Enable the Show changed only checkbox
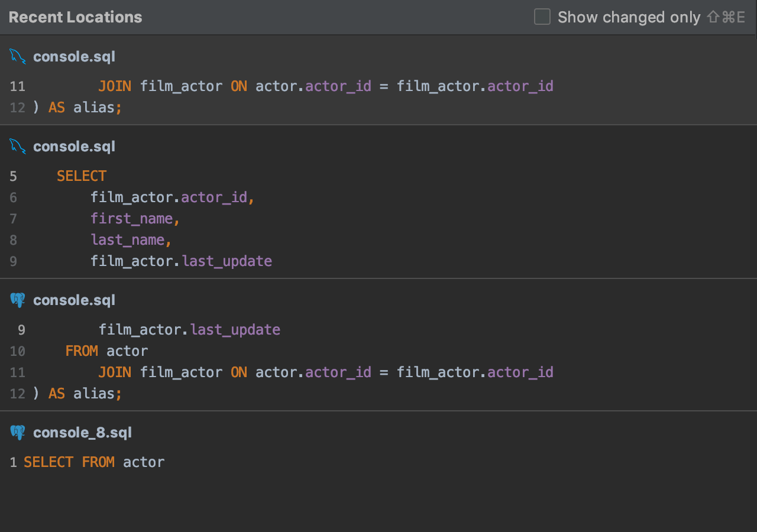Viewport: 757px width, 532px height. click(x=542, y=17)
